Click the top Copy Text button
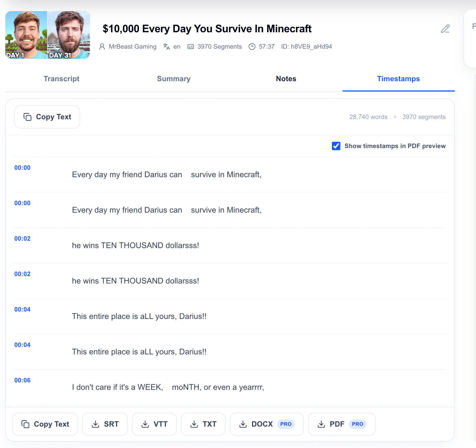 [47, 117]
